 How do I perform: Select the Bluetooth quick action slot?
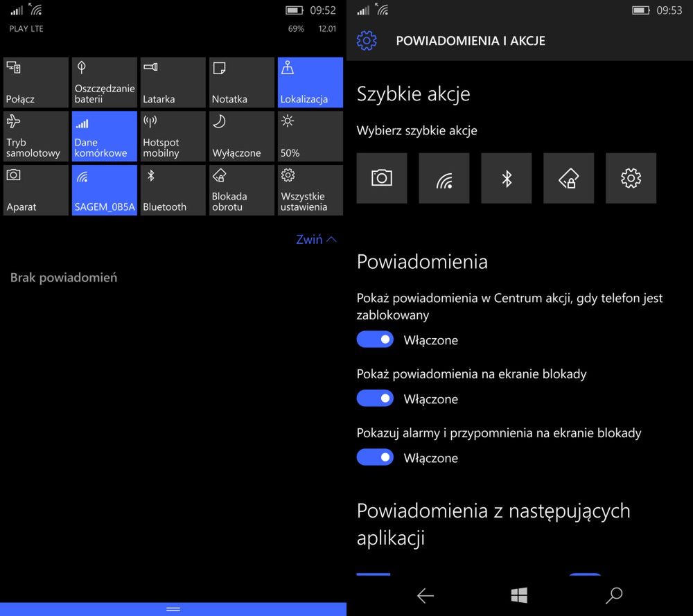(507, 178)
